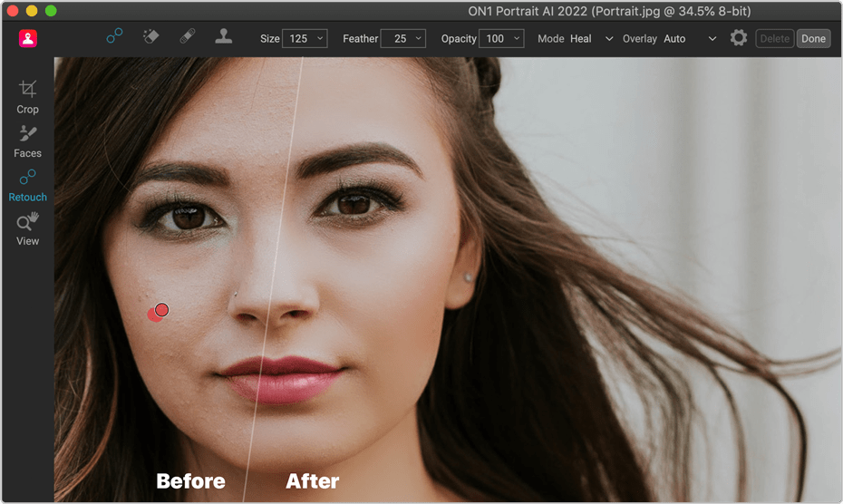Screen dimensions: 843x504
Task: Click the Delete button
Action: 774,39
